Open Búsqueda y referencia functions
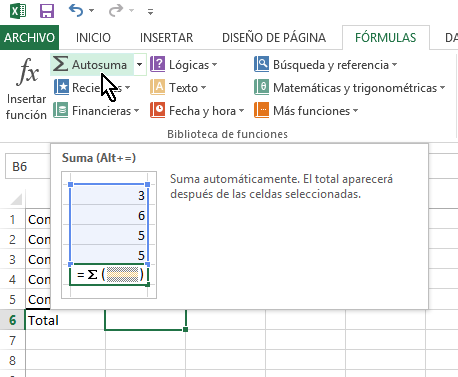Image resolution: width=458 pixels, height=377 pixels. (326, 64)
